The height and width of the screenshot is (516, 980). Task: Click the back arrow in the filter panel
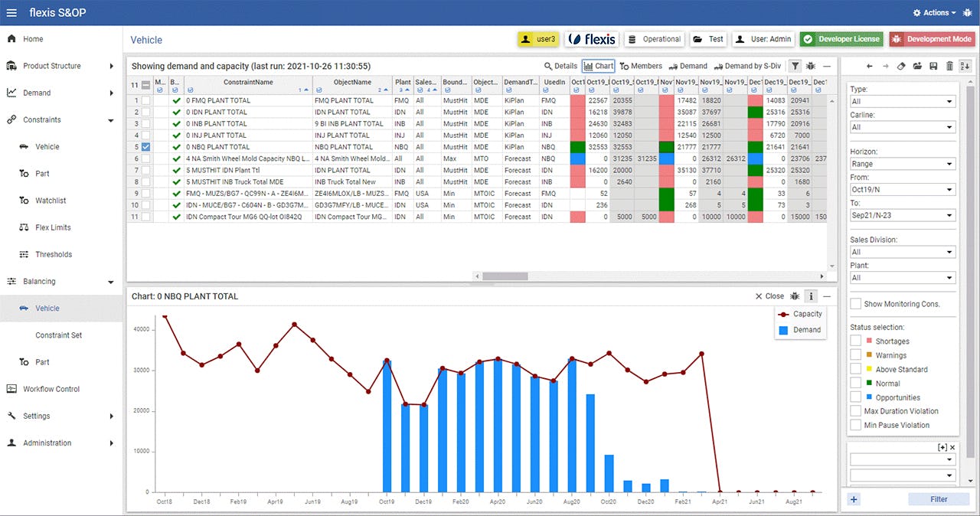click(870, 67)
